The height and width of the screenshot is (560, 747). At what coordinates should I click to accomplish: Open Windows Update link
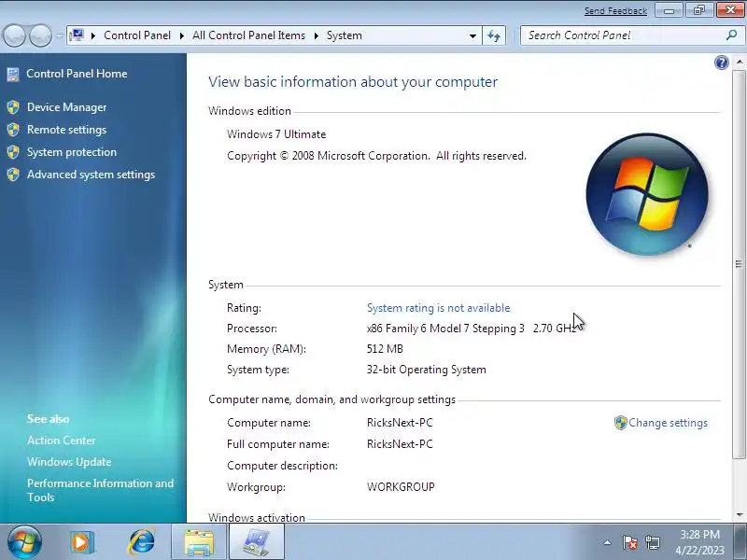[x=69, y=461]
